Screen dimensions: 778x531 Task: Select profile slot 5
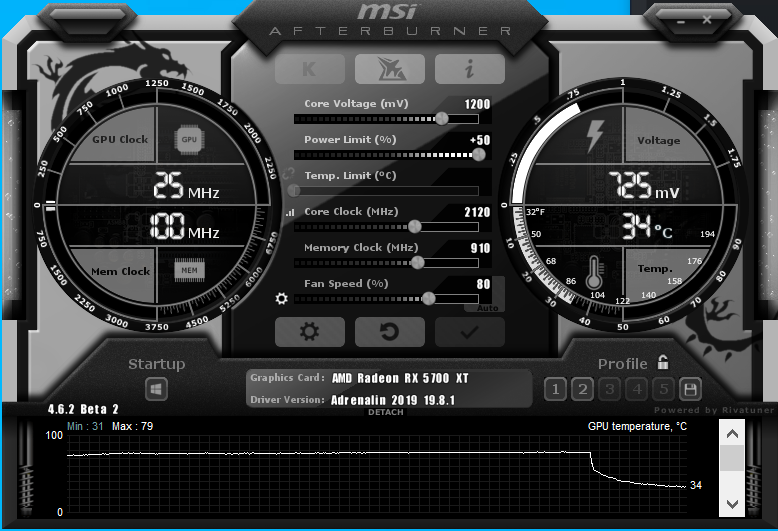(664, 390)
